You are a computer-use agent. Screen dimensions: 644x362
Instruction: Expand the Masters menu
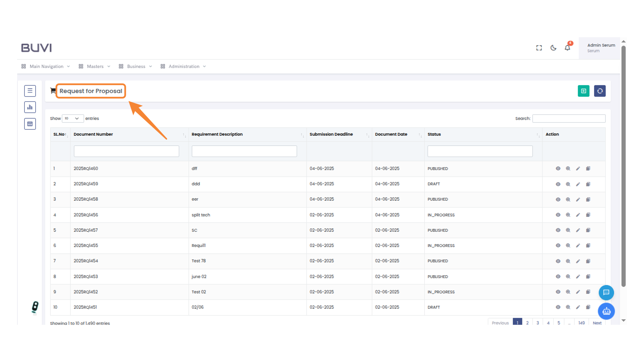coord(95,66)
